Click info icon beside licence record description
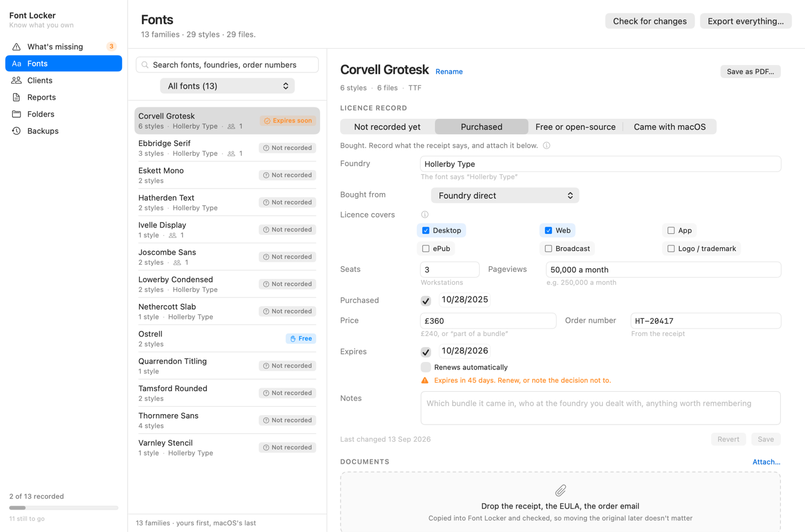The image size is (805, 532). click(546, 145)
